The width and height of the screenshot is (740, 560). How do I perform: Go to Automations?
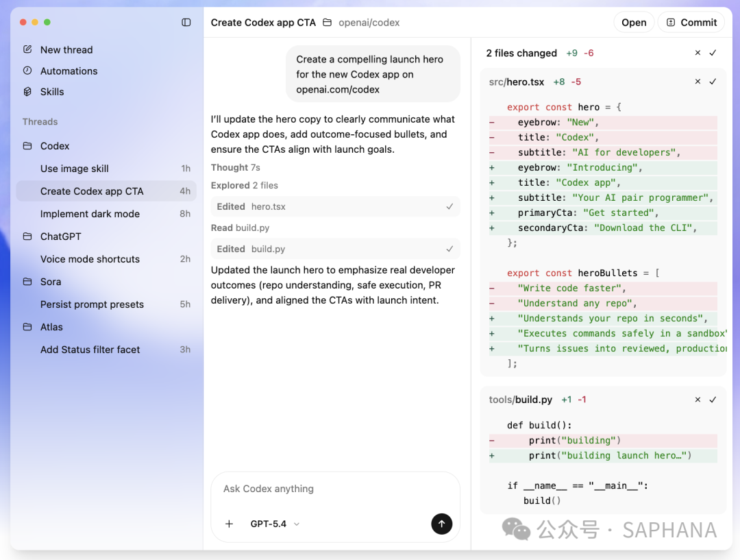click(69, 71)
